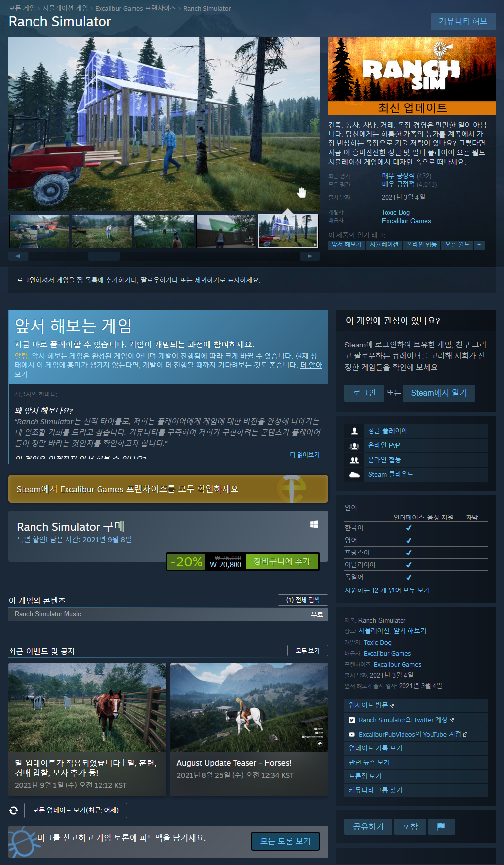This screenshot has width=504, height=865.
Task: Open recent reviews 매우 긍정적 (432)
Action: point(406,176)
